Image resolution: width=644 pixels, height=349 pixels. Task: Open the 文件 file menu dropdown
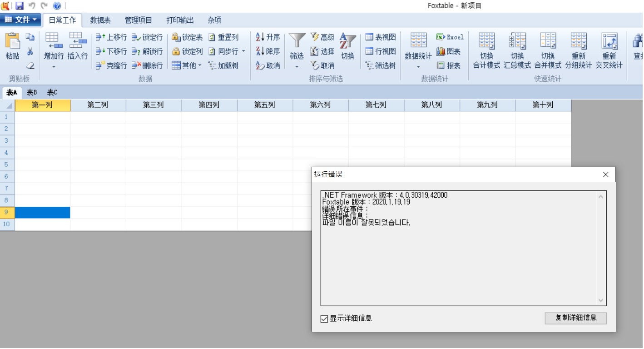(x=21, y=20)
